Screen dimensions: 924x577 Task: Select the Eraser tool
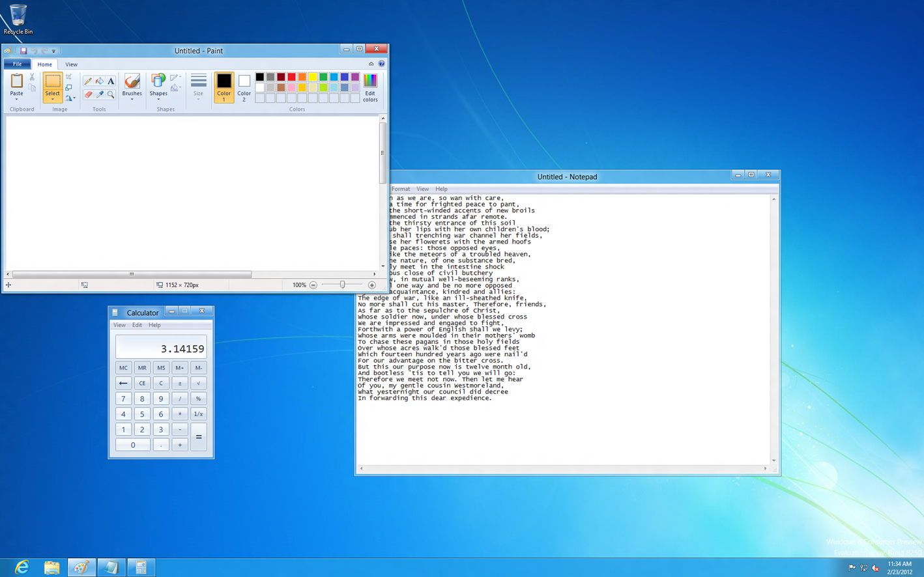click(x=88, y=95)
